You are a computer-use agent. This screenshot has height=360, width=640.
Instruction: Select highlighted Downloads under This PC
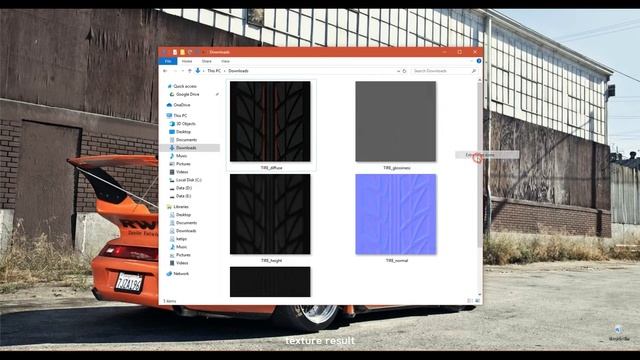[189, 148]
